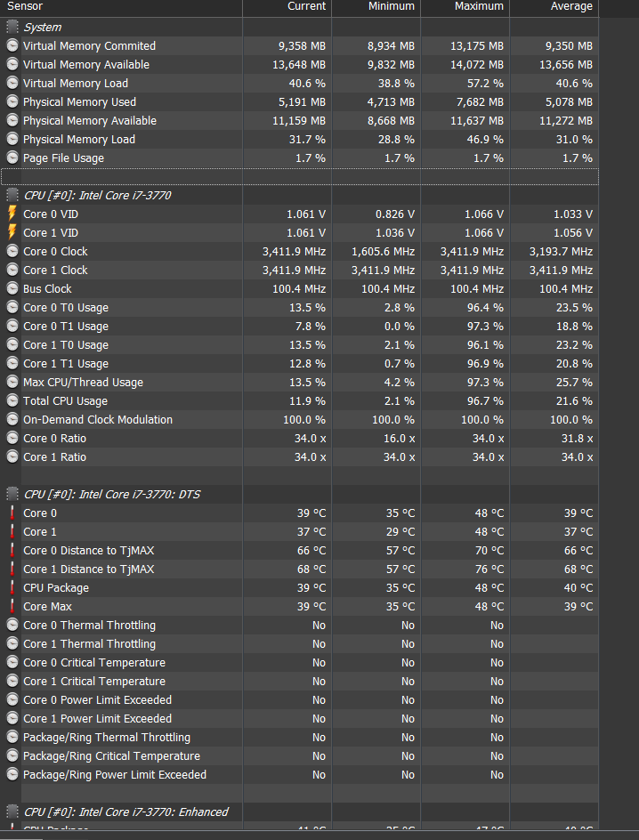Click the chip icon of the Intel Core i7-3770: DTS group
The width and height of the screenshot is (639, 840).
(12, 494)
